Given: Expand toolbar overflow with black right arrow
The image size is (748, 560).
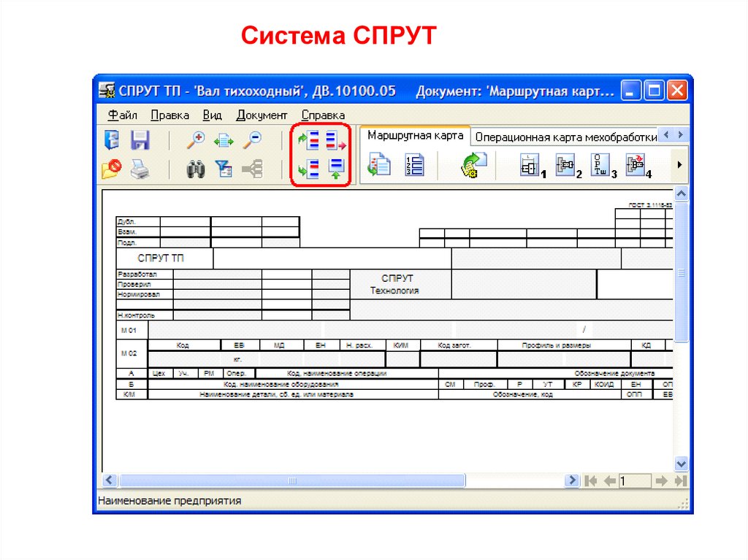Looking at the screenshot, I should pyautogui.click(x=679, y=165).
